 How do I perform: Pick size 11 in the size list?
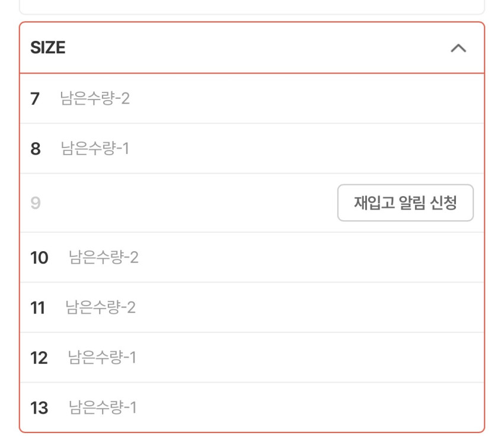tap(251, 307)
